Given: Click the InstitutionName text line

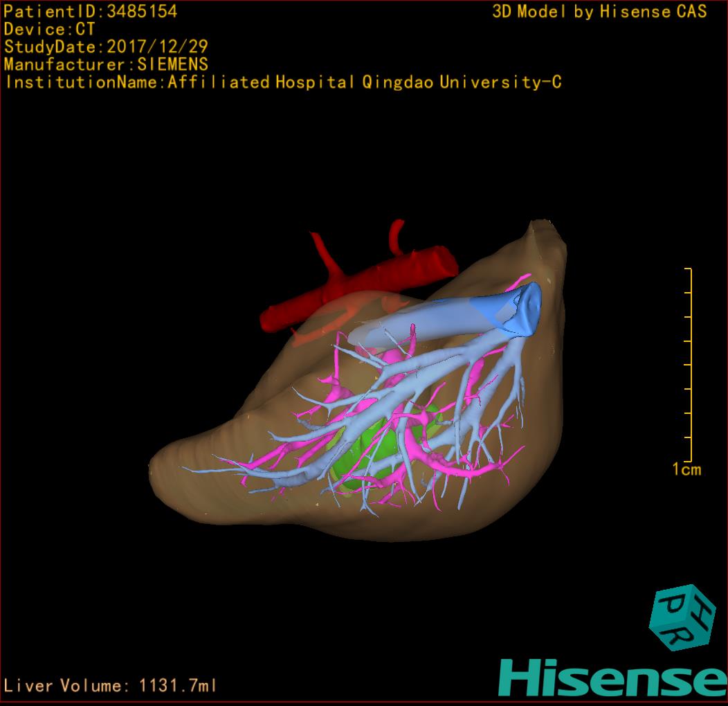Looking at the screenshot, I should (x=283, y=82).
